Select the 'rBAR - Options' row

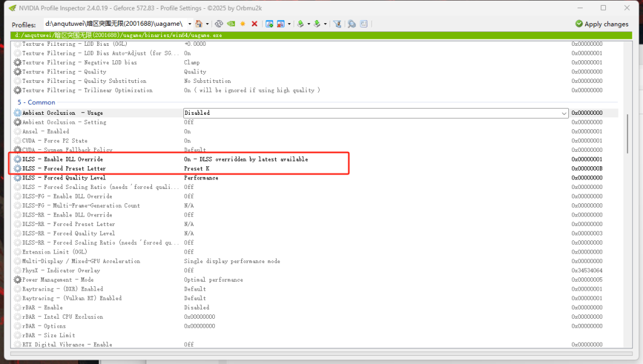(316, 326)
